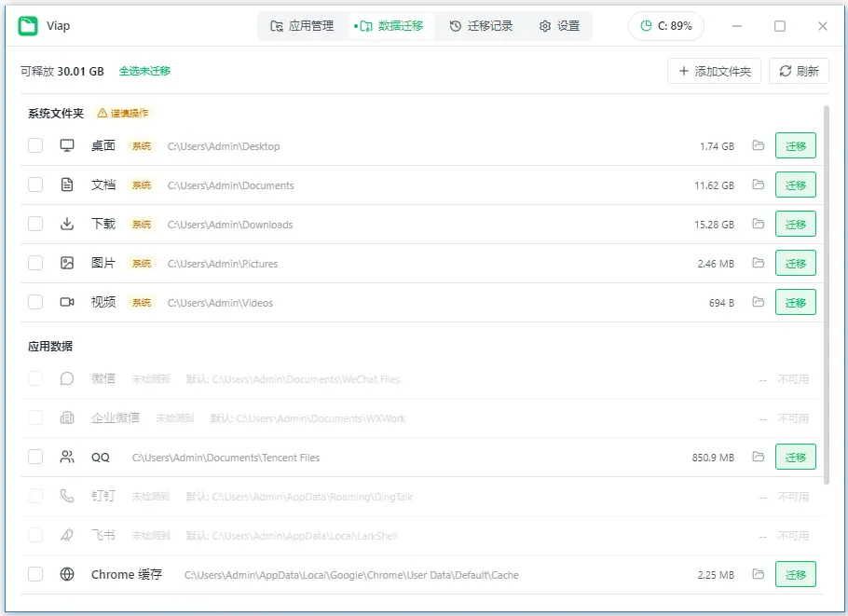Click the 添加文件夹 button
Image resolution: width=848 pixels, height=616 pixels.
click(714, 71)
